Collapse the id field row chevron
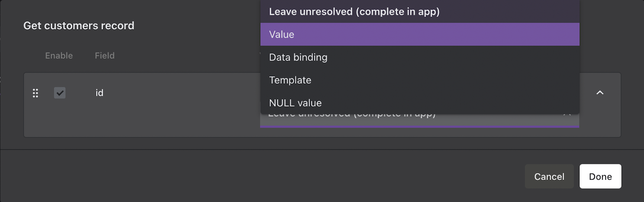 point(600,93)
